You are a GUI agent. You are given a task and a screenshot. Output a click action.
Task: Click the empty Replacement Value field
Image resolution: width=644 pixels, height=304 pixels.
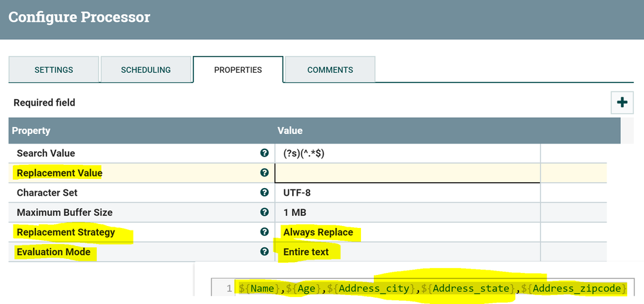[x=407, y=173]
